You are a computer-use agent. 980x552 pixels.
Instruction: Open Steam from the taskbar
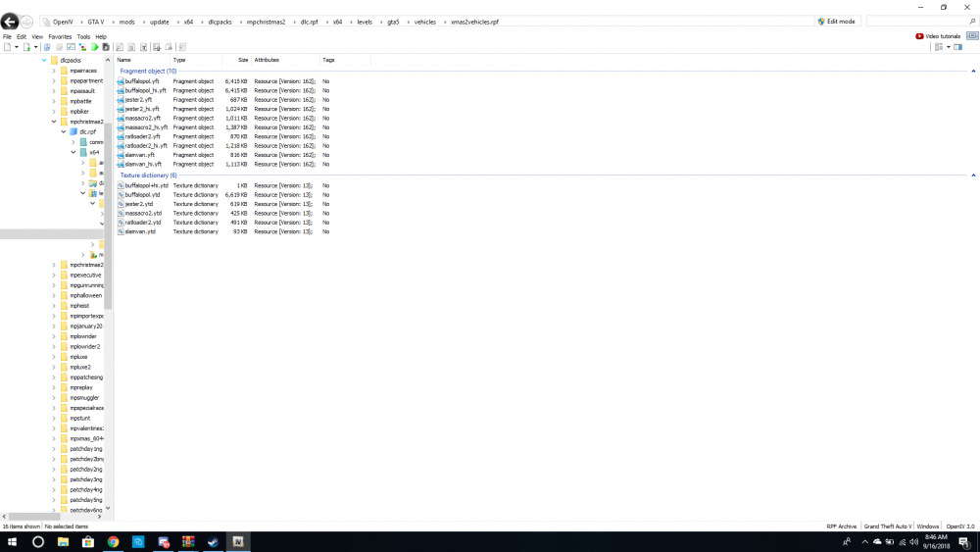point(213,542)
